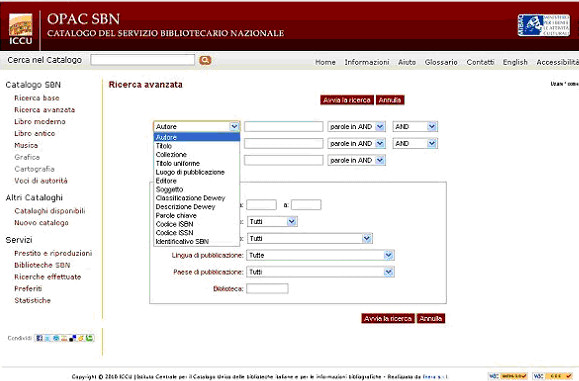
Task: Open the wide Tutti dropdown above Lingua
Action: point(309,238)
